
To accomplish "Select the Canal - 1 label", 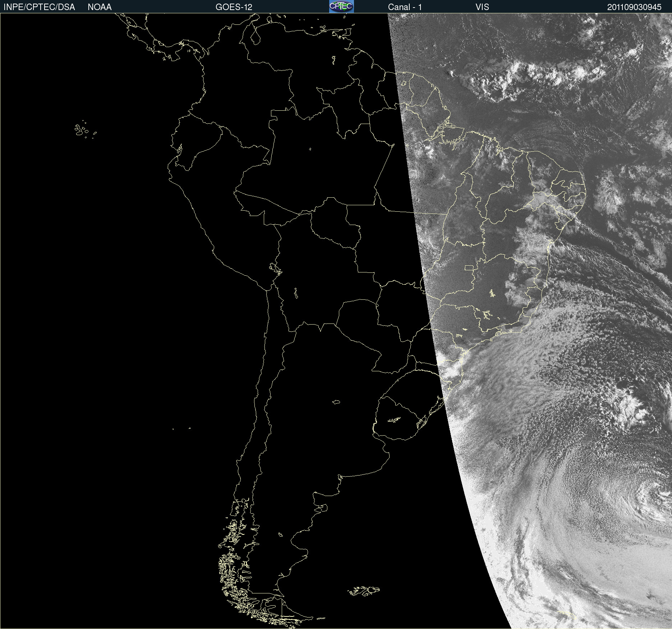I will pyautogui.click(x=405, y=7).
